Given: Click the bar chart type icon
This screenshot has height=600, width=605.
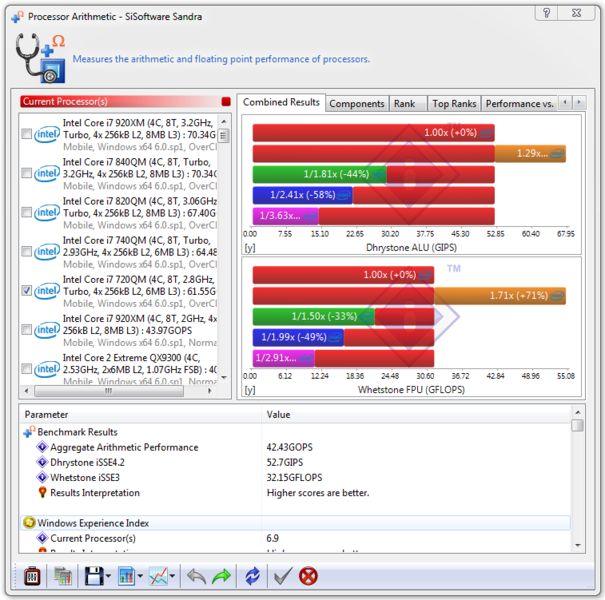Looking at the screenshot, I should coord(126,576).
